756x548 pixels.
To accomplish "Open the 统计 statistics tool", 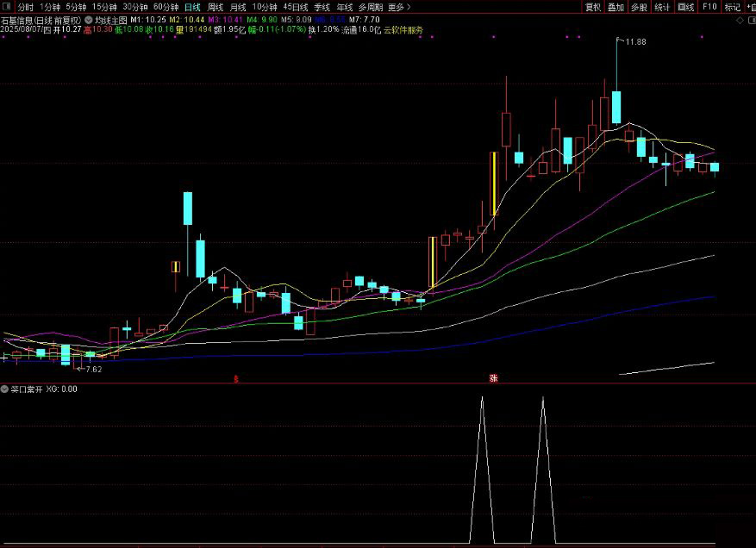I will point(662,7).
